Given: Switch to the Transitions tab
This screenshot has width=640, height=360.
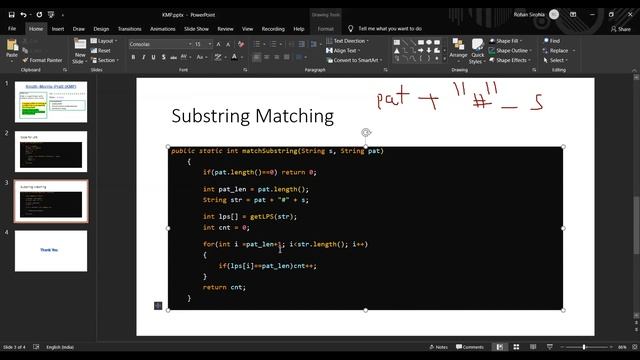Looking at the screenshot, I should (129, 29).
